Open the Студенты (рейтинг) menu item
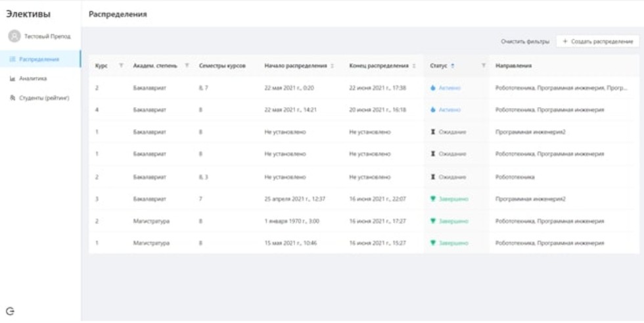644x323 pixels. coord(43,98)
